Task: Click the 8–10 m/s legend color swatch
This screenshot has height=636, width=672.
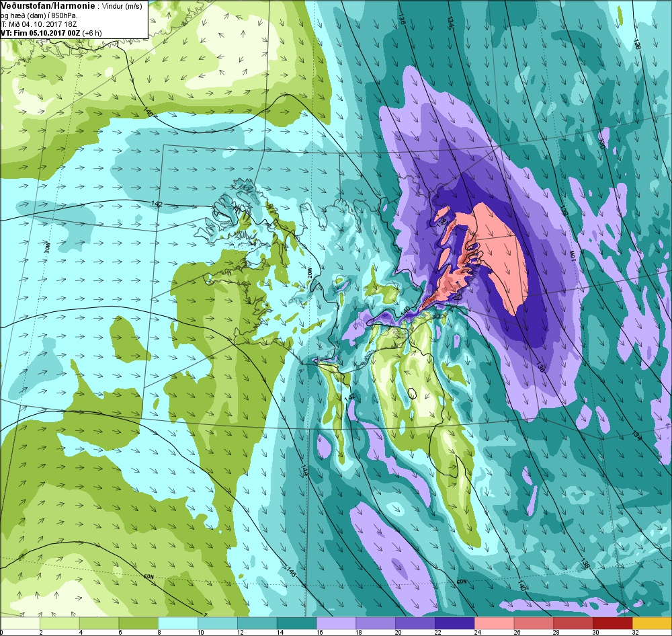Action: point(178,623)
